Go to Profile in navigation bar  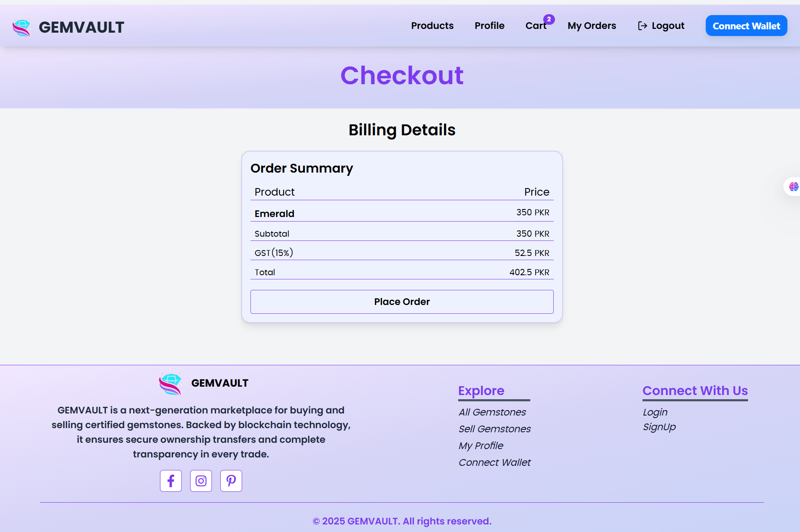click(x=489, y=26)
